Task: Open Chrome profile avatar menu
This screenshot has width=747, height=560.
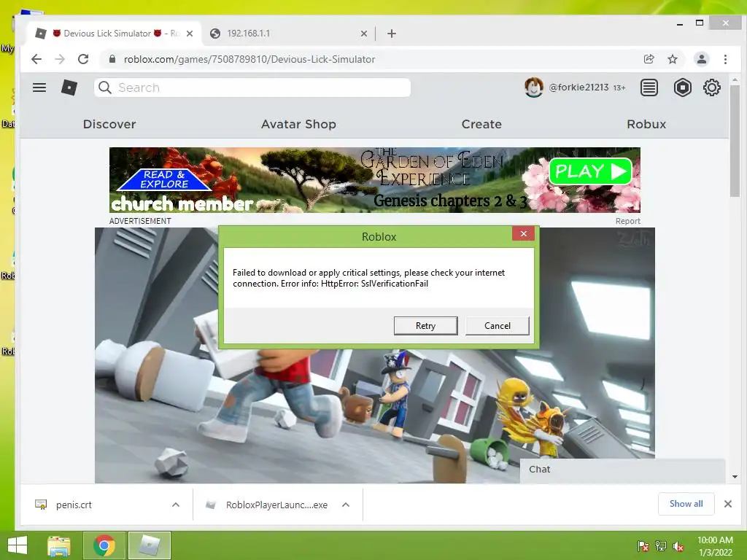Action: click(701, 59)
